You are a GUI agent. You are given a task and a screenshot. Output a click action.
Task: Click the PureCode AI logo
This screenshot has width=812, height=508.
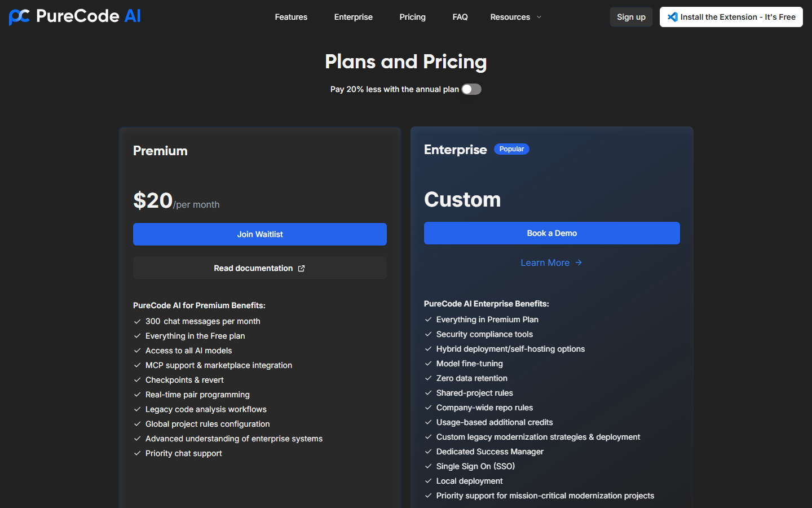pyautogui.click(x=73, y=16)
